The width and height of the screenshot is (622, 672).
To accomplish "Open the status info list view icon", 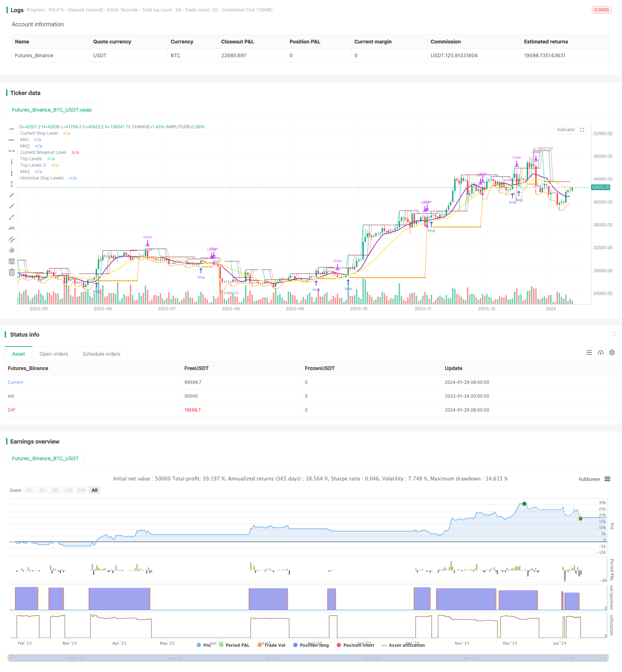I will coord(589,353).
